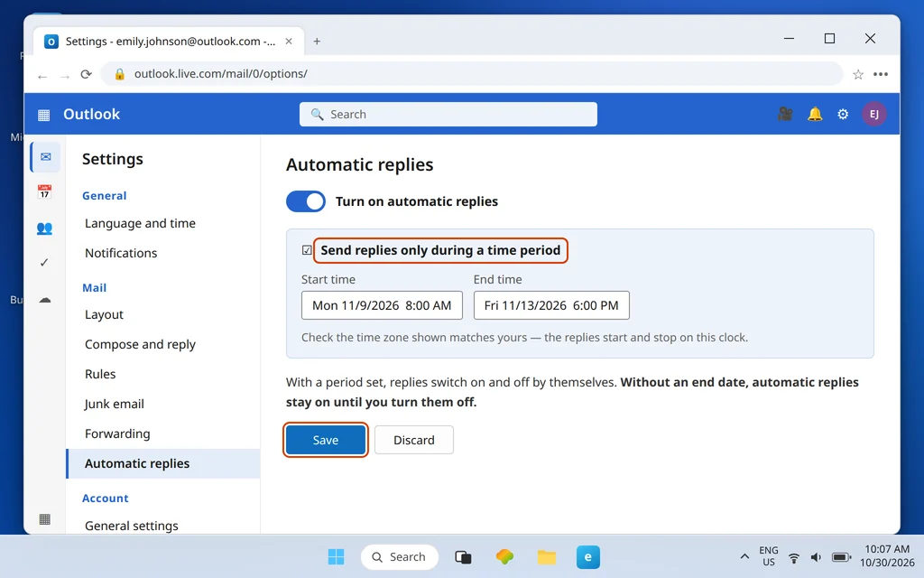Open more apps grid at sidebar bottom
Viewport: 924px width, 578px height.
pyautogui.click(x=44, y=519)
